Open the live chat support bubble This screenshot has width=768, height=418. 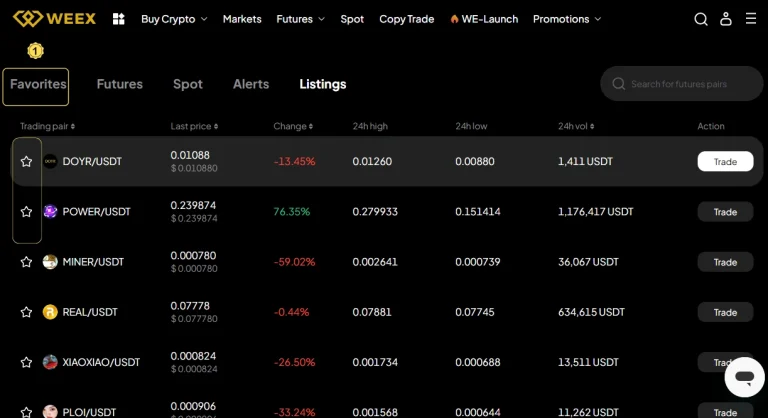tap(744, 377)
